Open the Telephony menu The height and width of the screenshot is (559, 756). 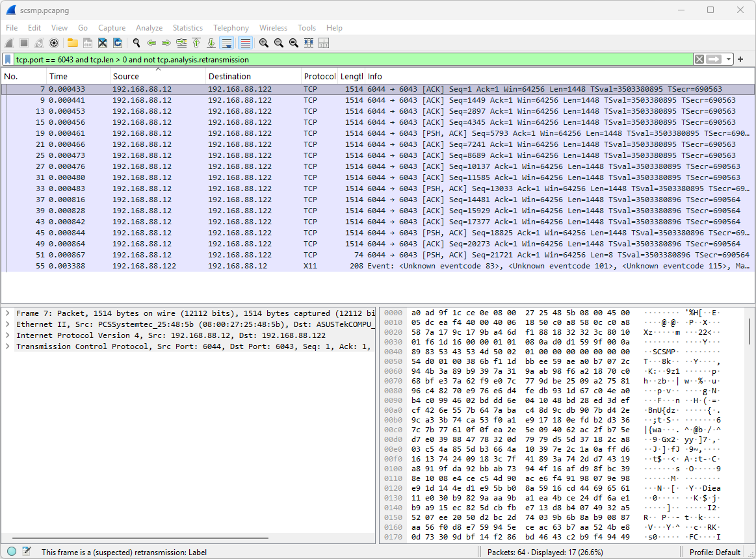[x=231, y=28]
